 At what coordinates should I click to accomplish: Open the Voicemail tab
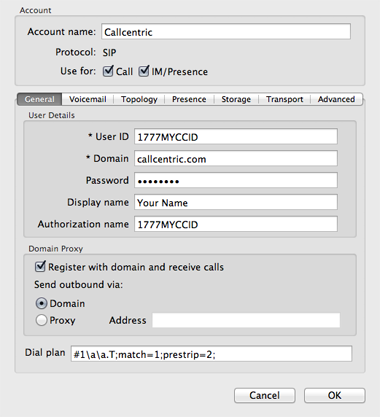[88, 99]
